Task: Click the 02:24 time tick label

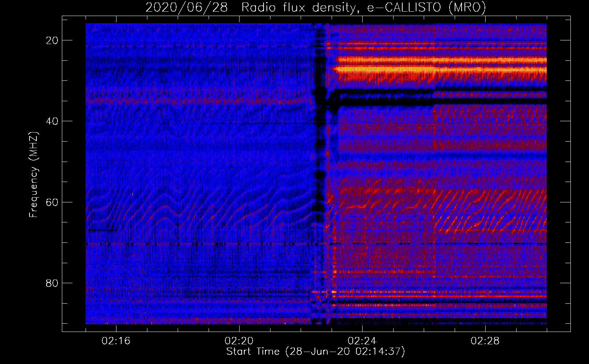Action: (362, 341)
